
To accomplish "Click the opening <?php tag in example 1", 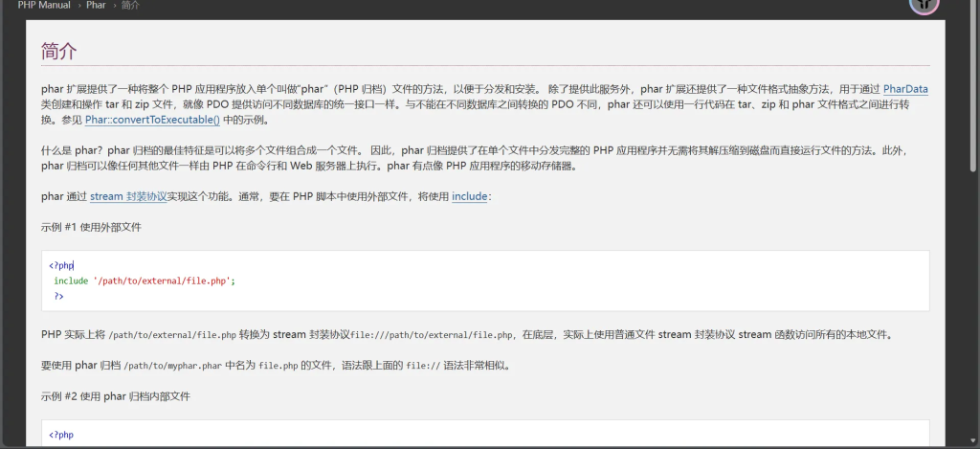I will 61,266.
